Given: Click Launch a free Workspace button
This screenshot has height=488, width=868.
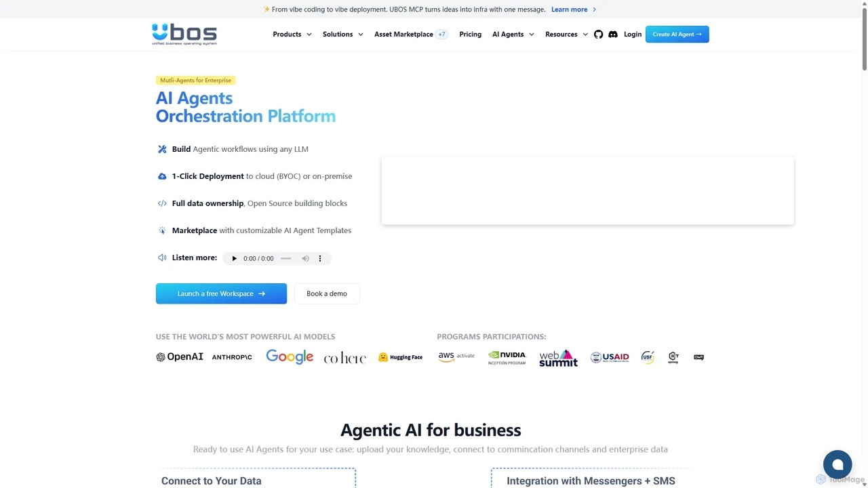Looking at the screenshot, I should [x=221, y=293].
